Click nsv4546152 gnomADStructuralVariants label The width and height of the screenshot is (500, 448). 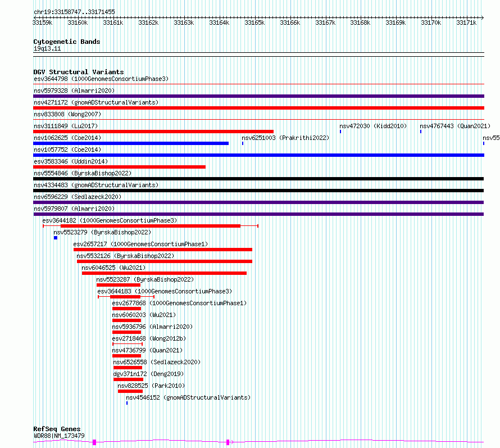pyautogui.click(x=188, y=397)
